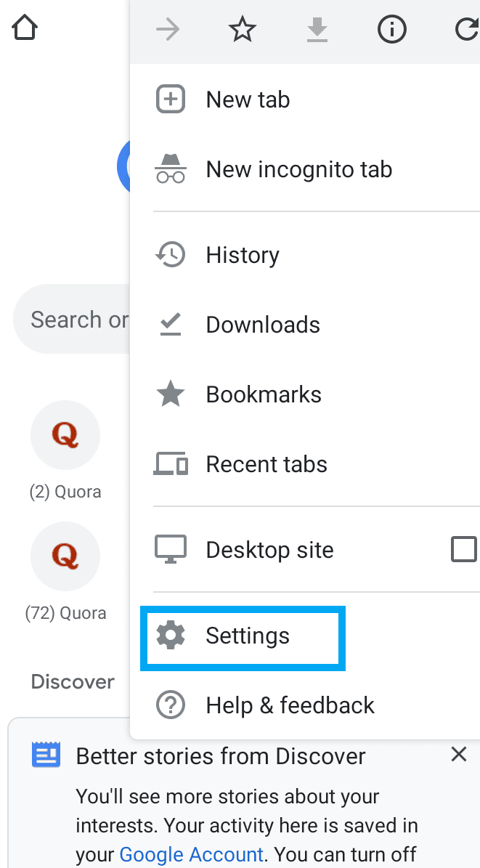Open a New tab
480x868 pixels.
click(x=248, y=100)
